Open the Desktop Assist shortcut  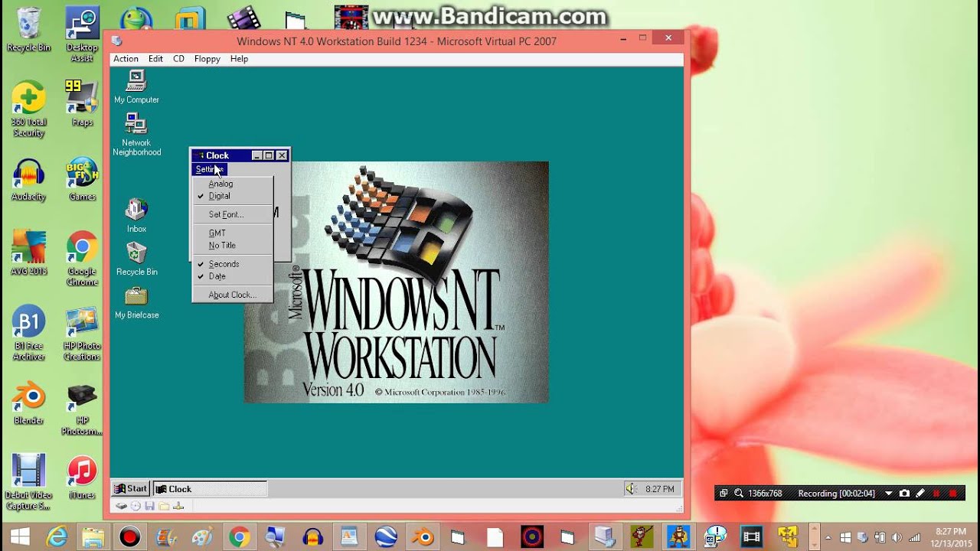(x=82, y=35)
